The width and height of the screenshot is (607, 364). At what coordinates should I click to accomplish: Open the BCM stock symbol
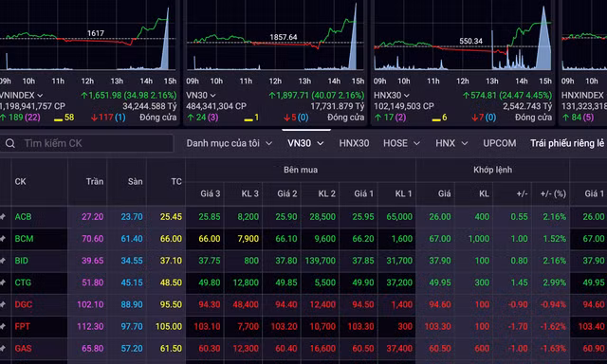(24, 239)
